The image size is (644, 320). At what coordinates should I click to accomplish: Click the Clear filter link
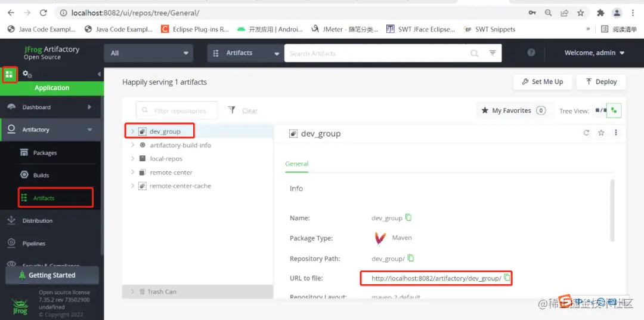tap(250, 110)
